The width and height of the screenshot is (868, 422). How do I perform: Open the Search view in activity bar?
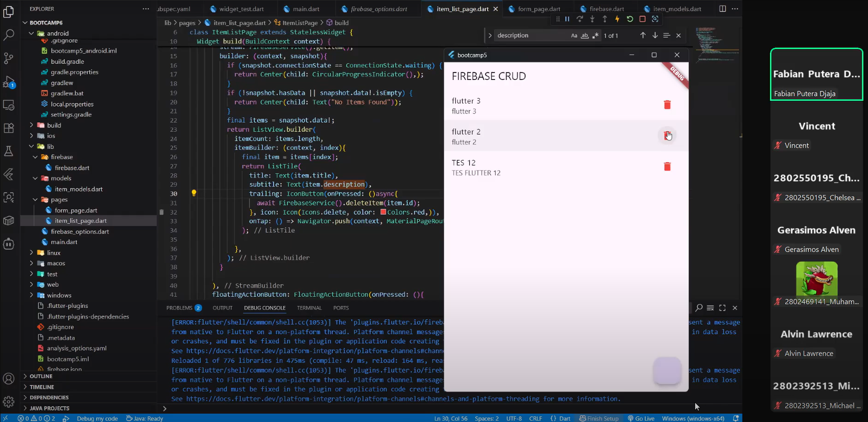point(9,35)
